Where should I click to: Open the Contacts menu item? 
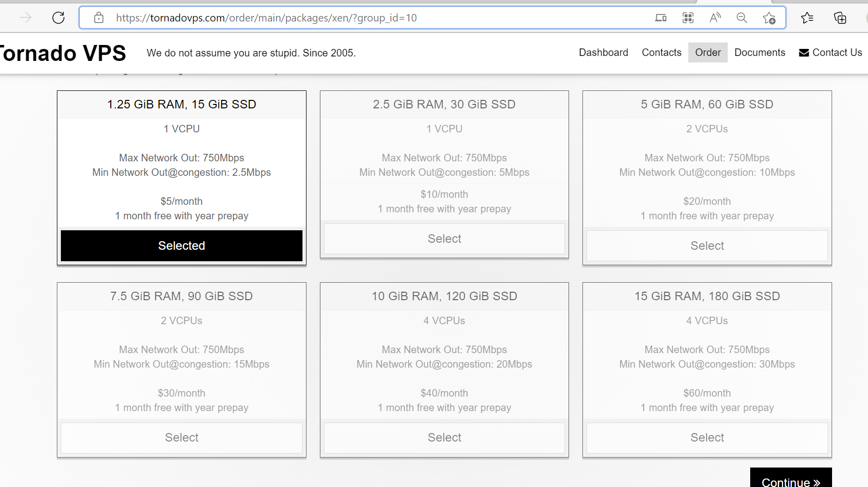coord(661,52)
